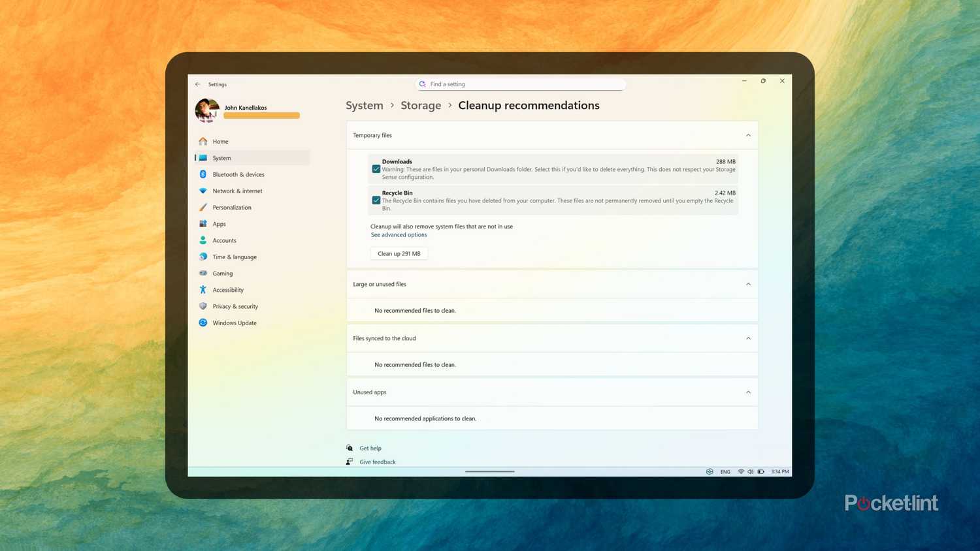Click the Gaming controller icon in sidebar
This screenshot has width=980, height=551.
click(x=203, y=274)
